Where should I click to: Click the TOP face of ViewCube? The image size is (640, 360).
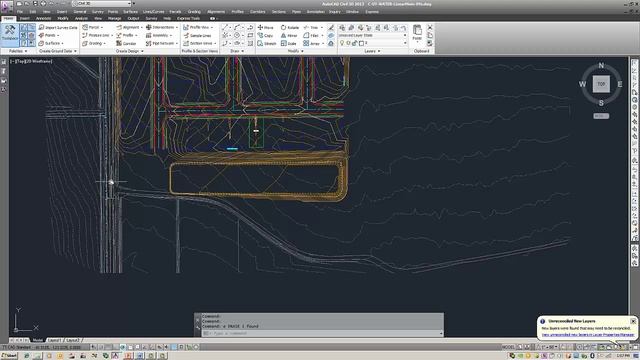pyautogui.click(x=601, y=84)
